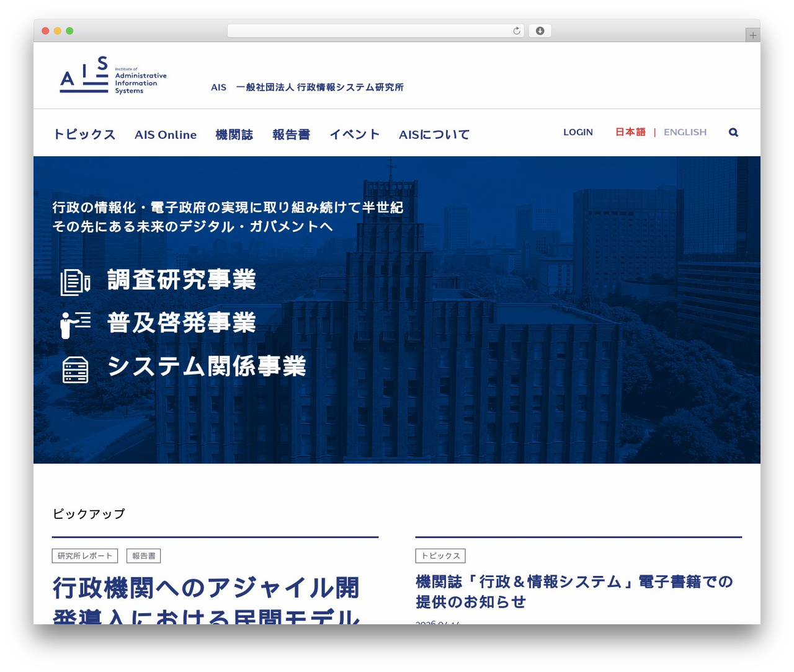Open the イベント menu item
Screen dimensions: 794x672
coord(355,135)
